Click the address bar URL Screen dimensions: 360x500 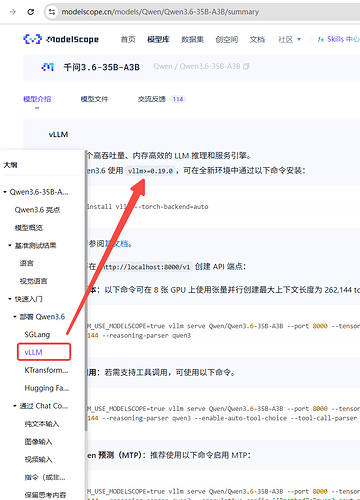(160, 12)
